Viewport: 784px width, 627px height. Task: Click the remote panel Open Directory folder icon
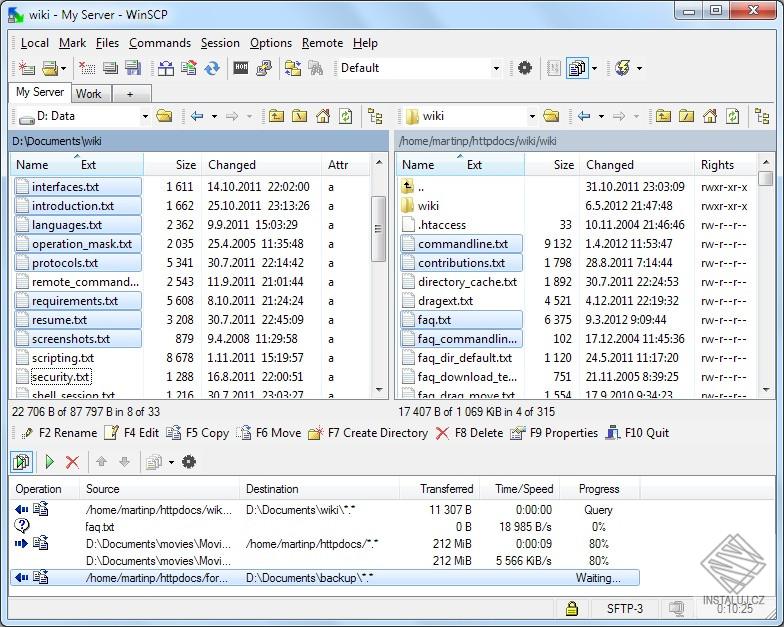tap(551, 116)
